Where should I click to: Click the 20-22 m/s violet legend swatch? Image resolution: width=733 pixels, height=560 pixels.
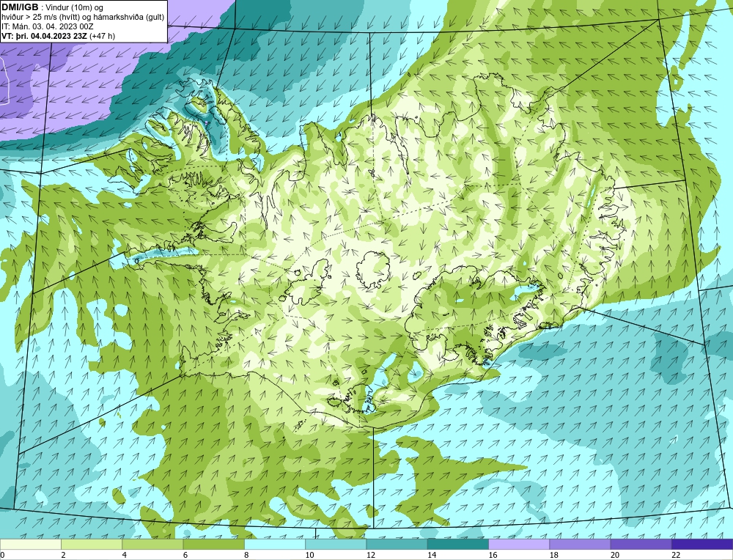pos(641,544)
